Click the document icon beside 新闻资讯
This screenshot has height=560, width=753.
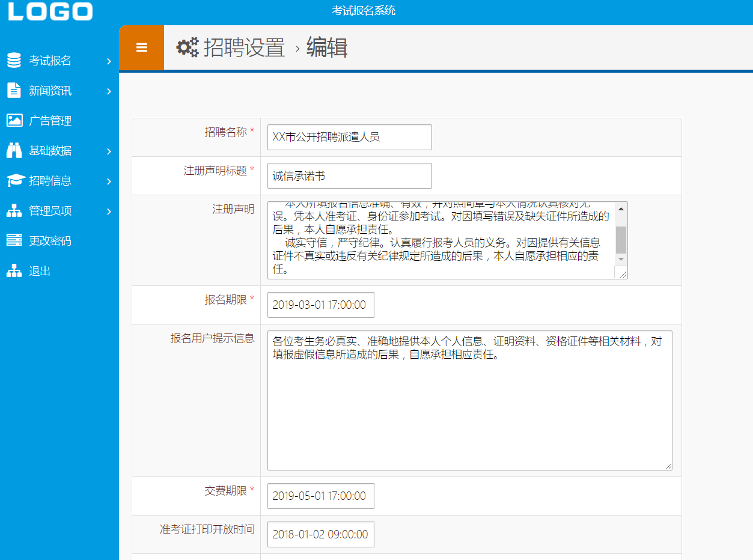(14, 91)
